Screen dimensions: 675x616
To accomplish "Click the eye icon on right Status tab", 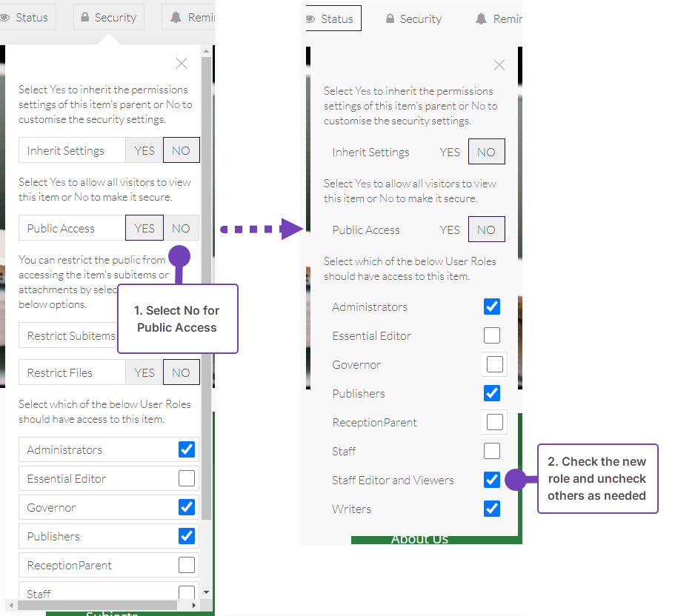I will coord(310,19).
